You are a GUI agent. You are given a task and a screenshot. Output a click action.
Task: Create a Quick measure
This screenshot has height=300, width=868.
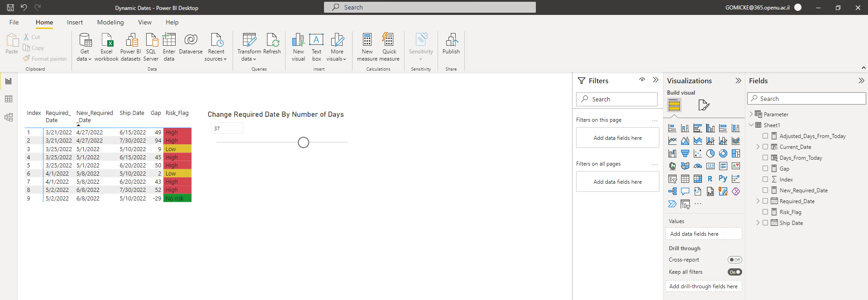click(x=389, y=47)
